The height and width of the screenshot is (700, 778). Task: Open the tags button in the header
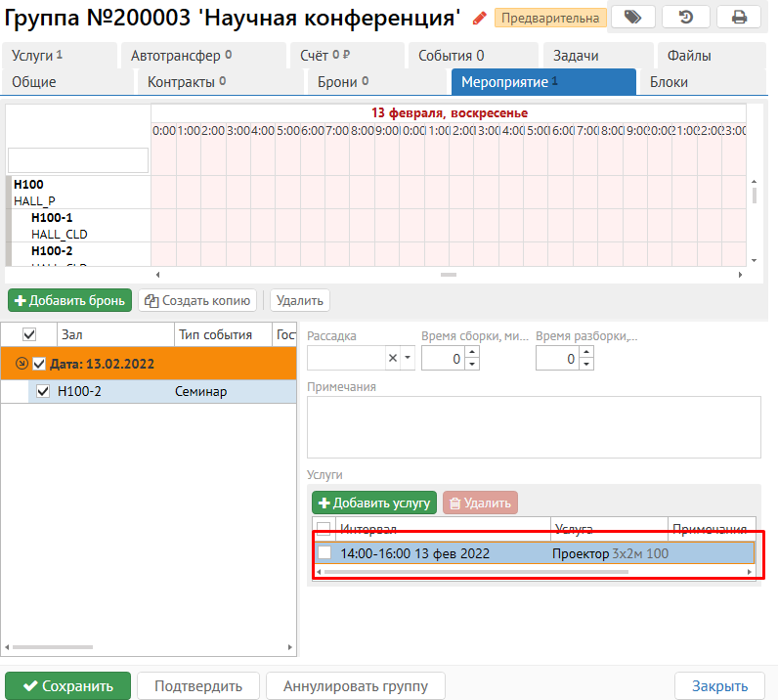click(632, 17)
